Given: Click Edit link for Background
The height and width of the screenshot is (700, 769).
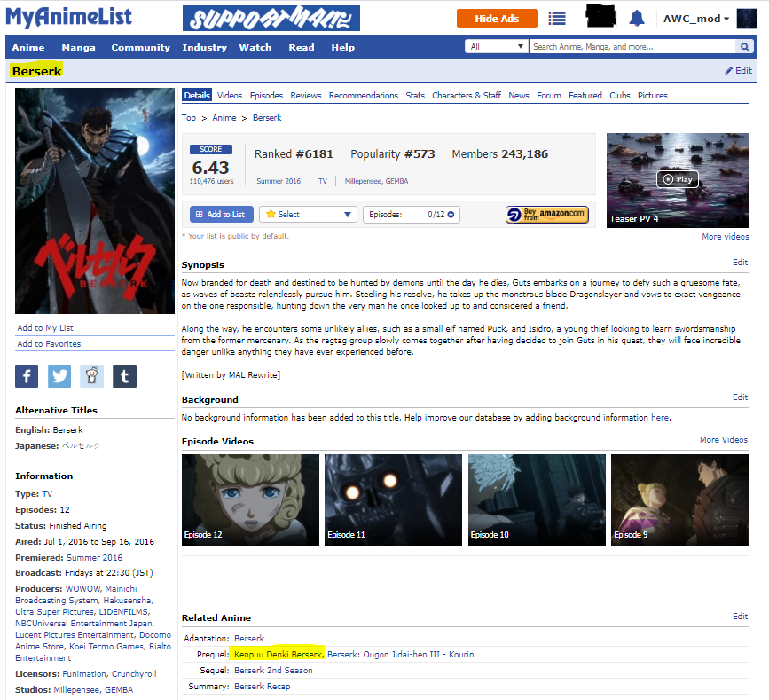Looking at the screenshot, I should [x=740, y=397].
